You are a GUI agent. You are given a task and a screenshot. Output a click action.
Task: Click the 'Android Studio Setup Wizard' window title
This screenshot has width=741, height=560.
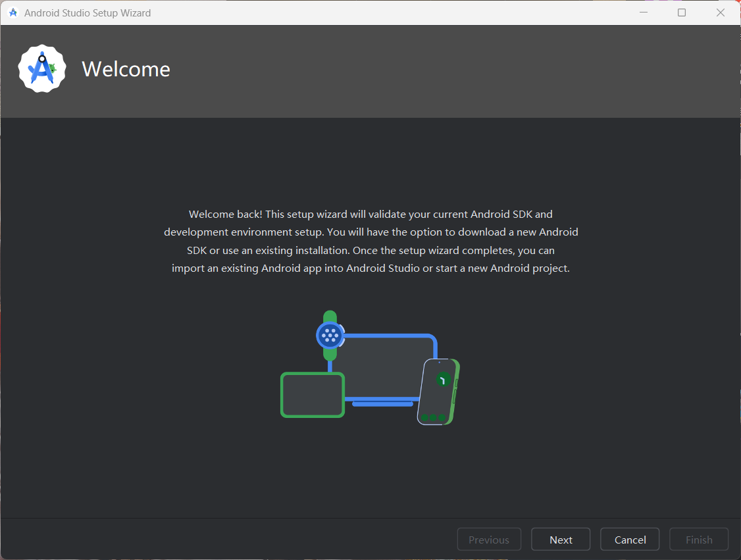88,13
